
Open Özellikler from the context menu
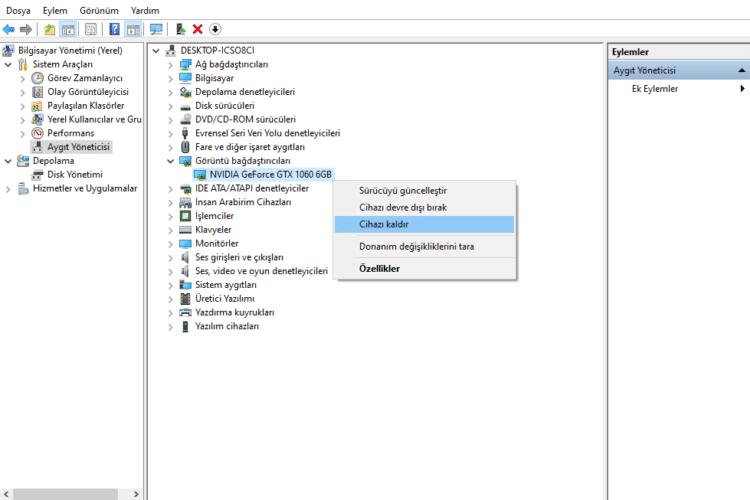tap(380, 269)
